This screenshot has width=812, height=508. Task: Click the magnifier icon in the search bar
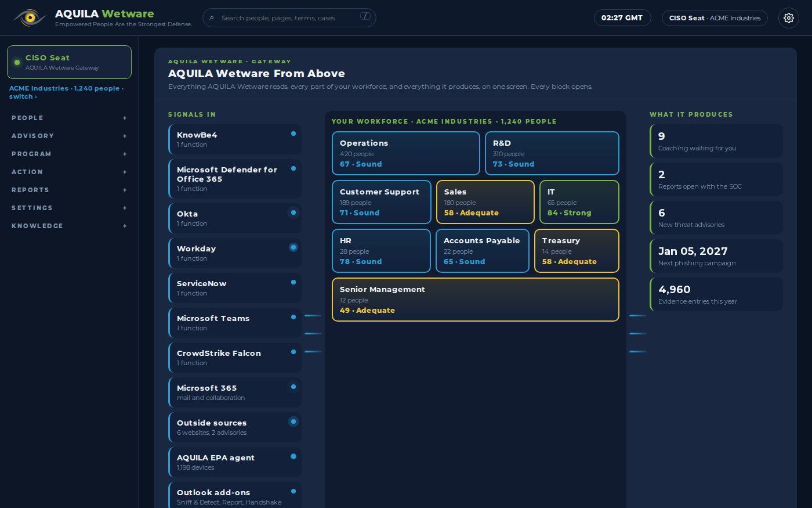point(212,18)
